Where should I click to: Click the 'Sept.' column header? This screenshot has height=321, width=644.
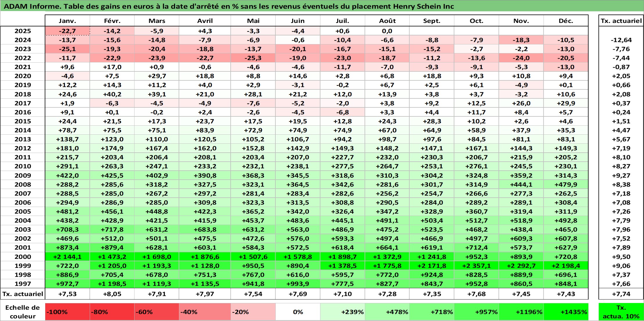pos(432,21)
